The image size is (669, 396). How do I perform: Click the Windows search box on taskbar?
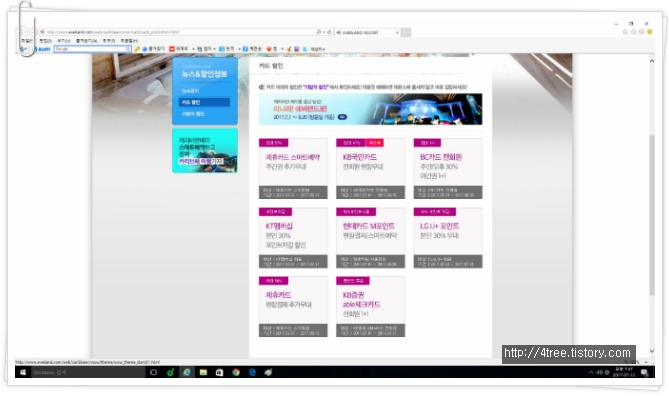pyautogui.click(x=88, y=373)
